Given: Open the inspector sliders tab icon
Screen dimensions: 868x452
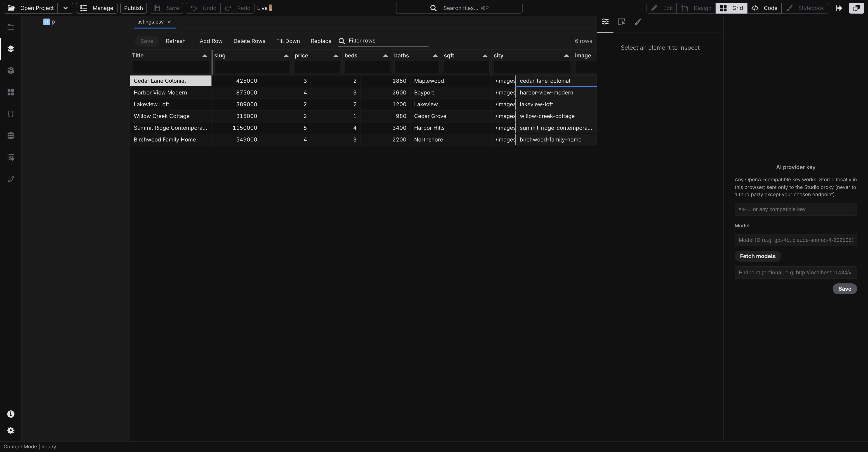Looking at the screenshot, I should [605, 22].
